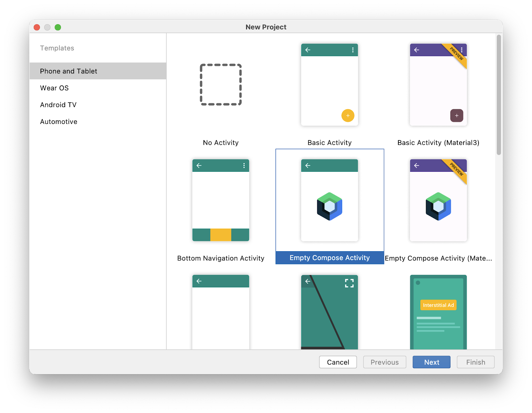Switch to the Wear OS category
Screen dimensions: 532x413
(x=54, y=88)
